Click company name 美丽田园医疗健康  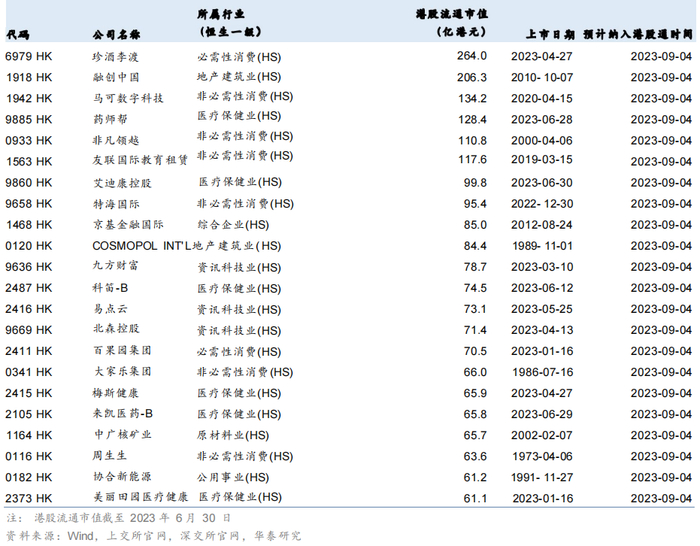click(140, 497)
